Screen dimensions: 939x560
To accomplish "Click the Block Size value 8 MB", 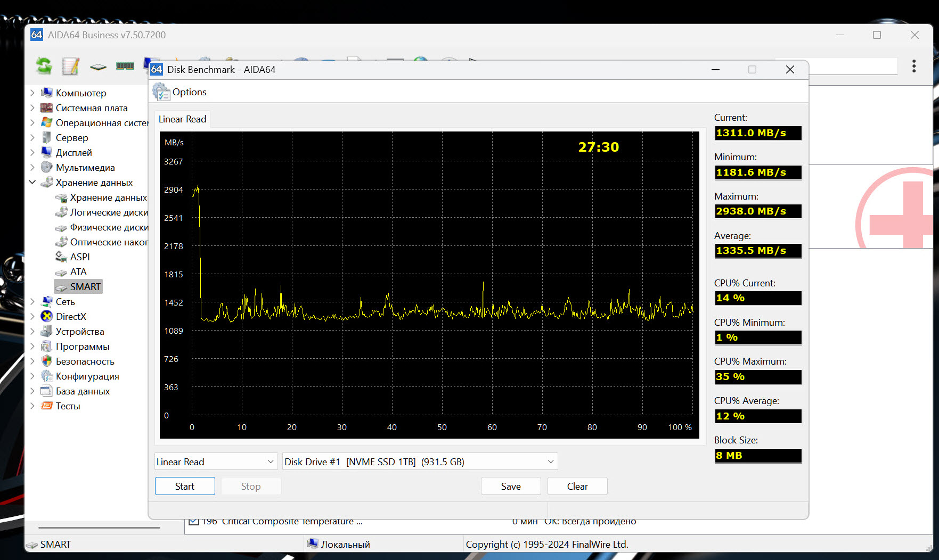I will coord(758,456).
